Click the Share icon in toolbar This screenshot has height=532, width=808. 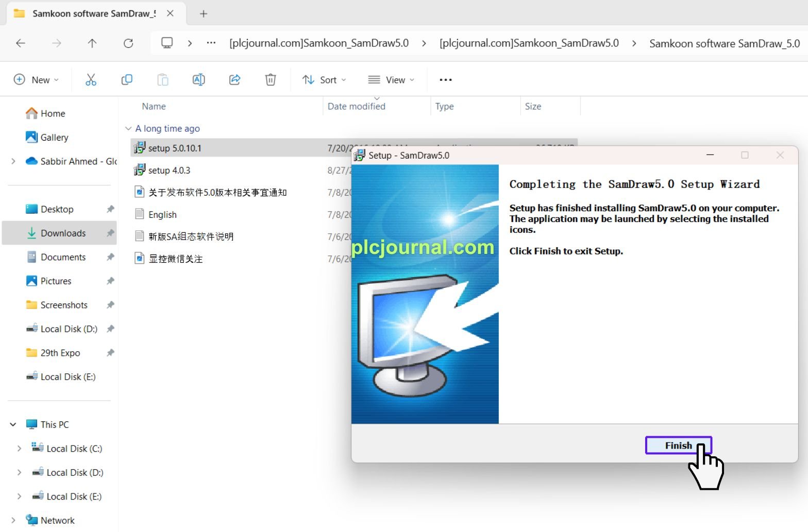pyautogui.click(x=234, y=80)
